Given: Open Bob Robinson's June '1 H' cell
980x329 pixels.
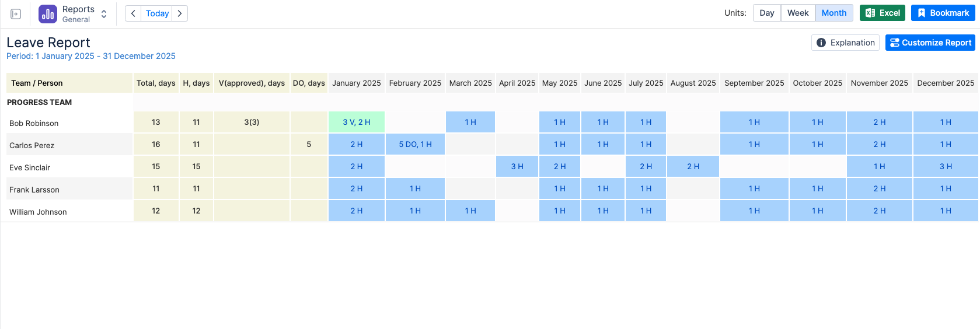Looking at the screenshot, I should pos(603,122).
